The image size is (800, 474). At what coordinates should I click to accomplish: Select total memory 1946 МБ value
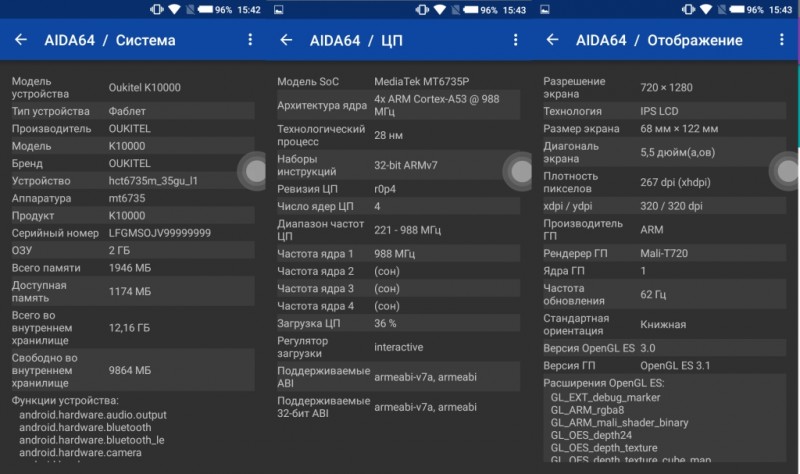(130, 268)
